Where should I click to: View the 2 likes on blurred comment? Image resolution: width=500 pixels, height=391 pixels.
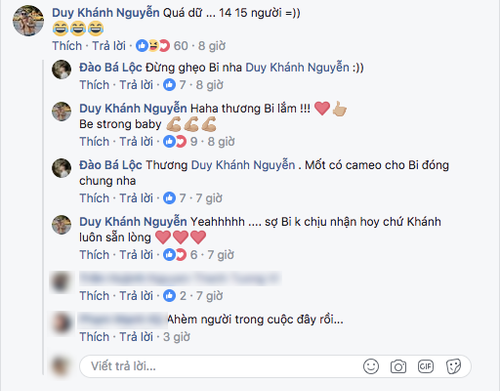(175, 296)
